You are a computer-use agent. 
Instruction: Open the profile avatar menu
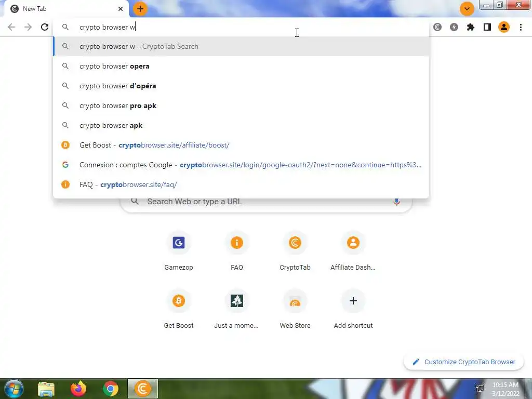504,27
